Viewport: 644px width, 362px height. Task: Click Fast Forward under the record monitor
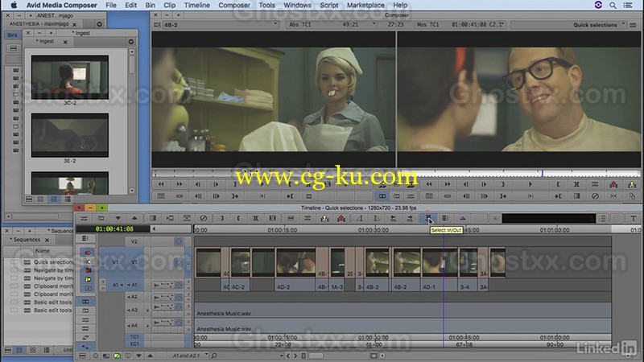pos(448,184)
